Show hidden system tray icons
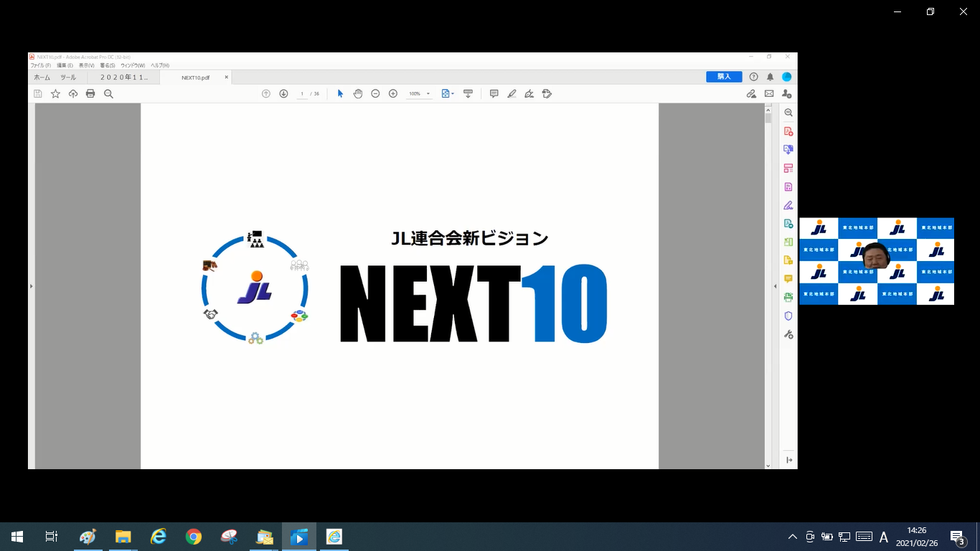 coord(793,537)
